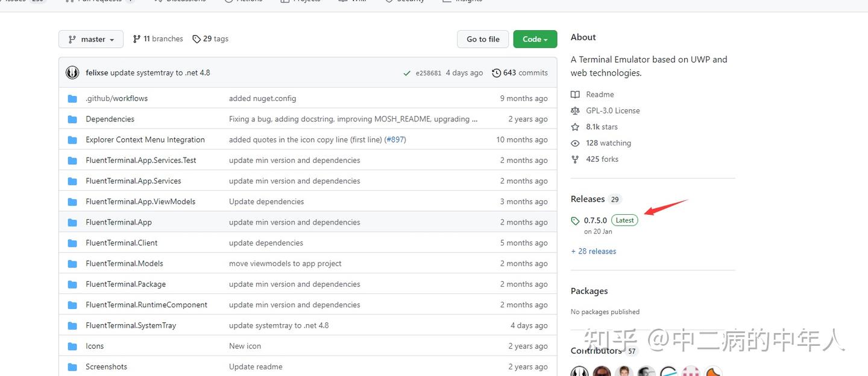Expand the green Code dropdown
This screenshot has width=868, height=376.
pyautogui.click(x=535, y=39)
